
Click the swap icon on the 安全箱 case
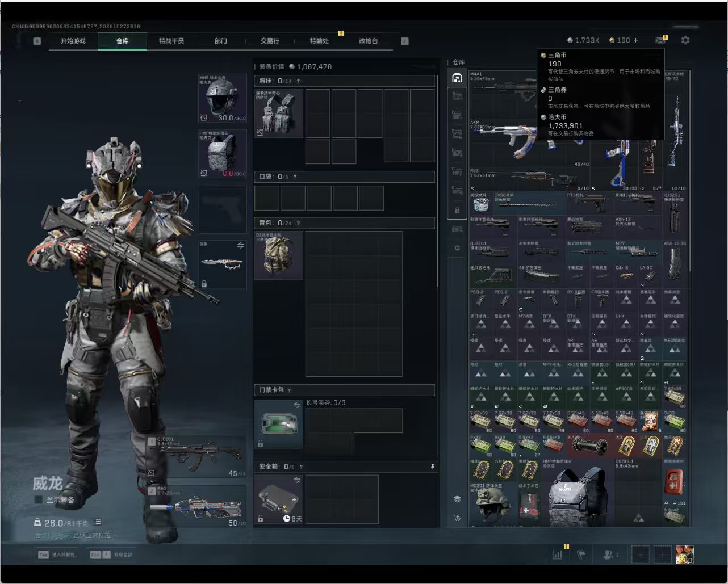pyautogui.click(x=296, y=480)
